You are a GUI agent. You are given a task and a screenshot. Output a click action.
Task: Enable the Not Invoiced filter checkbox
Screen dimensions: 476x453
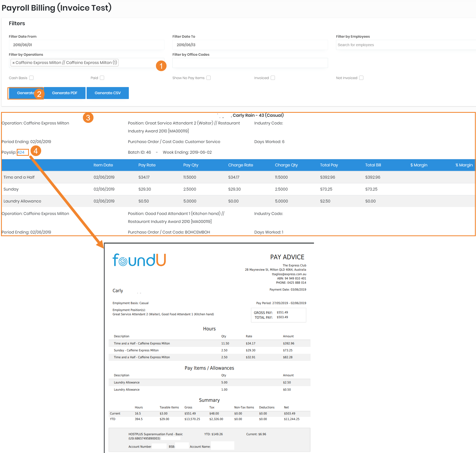[x=361, y=78]
